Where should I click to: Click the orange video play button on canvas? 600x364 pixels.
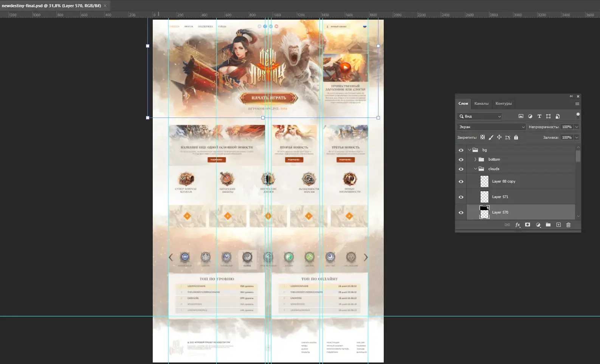click(345, 68)
